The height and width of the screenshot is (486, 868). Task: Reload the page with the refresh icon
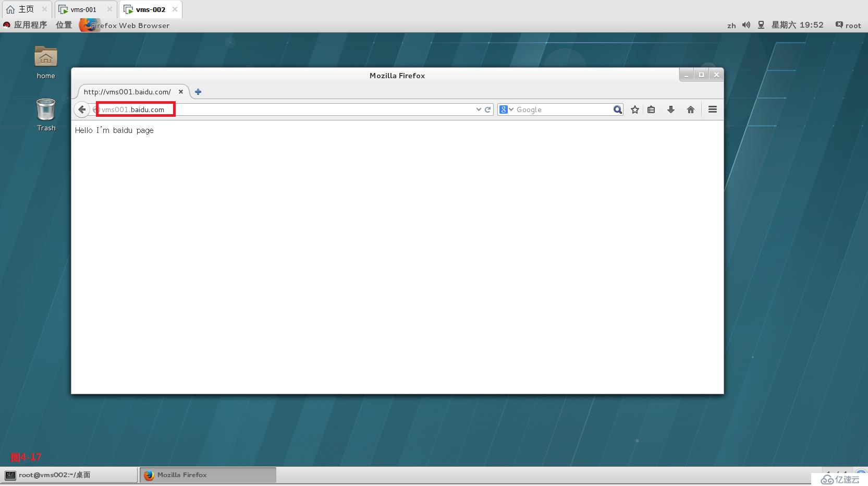tap(488, 110)
